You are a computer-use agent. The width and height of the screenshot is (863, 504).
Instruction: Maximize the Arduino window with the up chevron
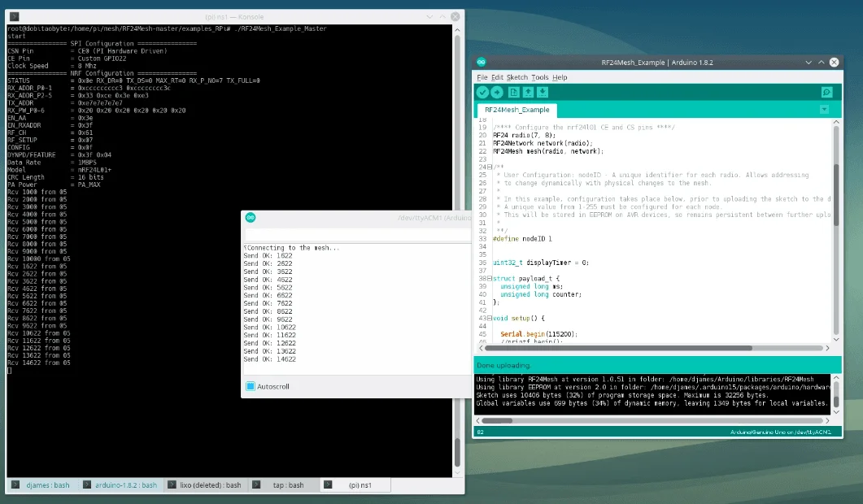click(x=822, y=62)
